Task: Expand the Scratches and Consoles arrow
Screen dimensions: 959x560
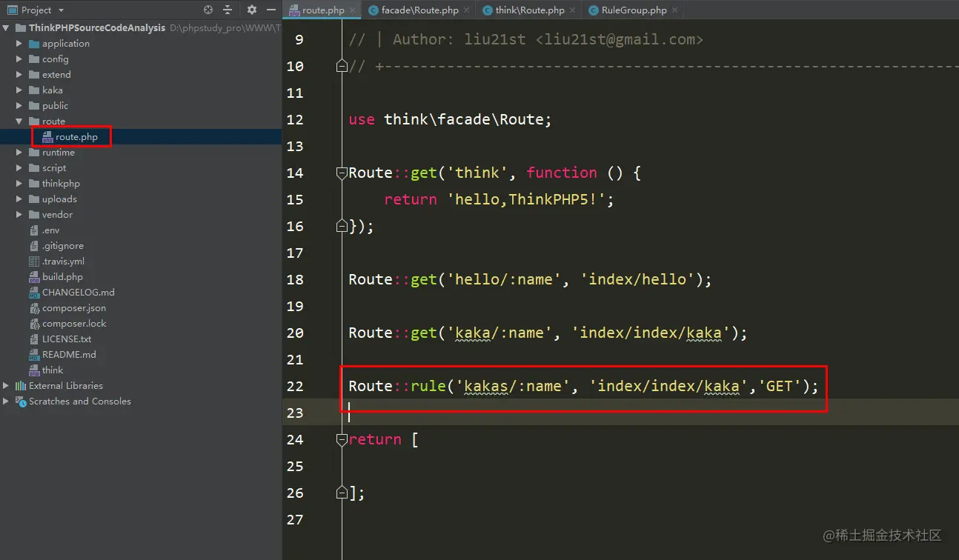Action: coord(7,401)
